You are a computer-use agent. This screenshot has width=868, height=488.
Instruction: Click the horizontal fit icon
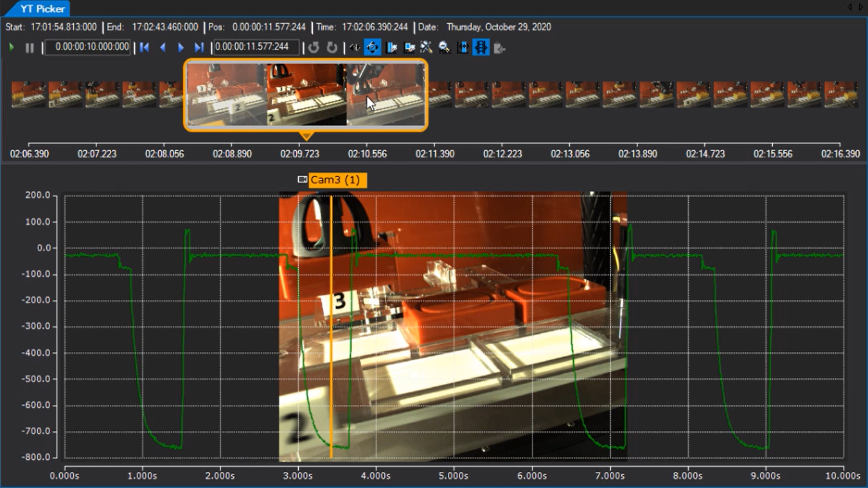click(x=463, y=48)
